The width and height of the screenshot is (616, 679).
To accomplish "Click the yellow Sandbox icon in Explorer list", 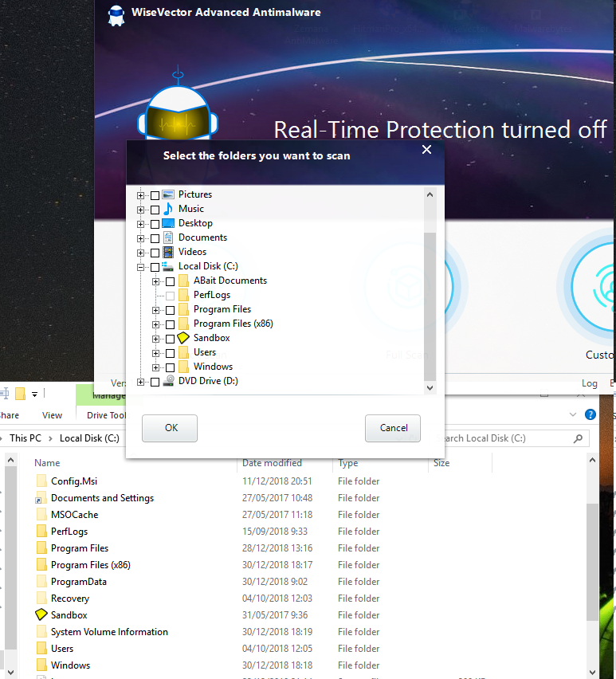I will click(41, 615).
